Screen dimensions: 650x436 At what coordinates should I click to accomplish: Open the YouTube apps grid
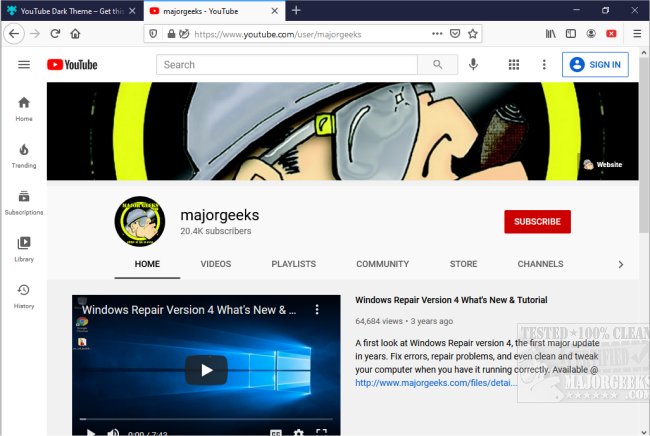point(514,65)
